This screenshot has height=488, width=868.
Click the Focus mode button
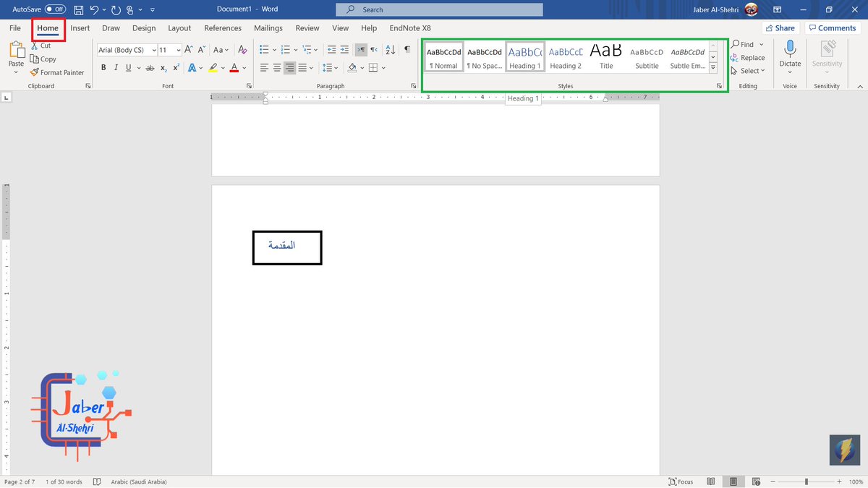pos(681,481)
